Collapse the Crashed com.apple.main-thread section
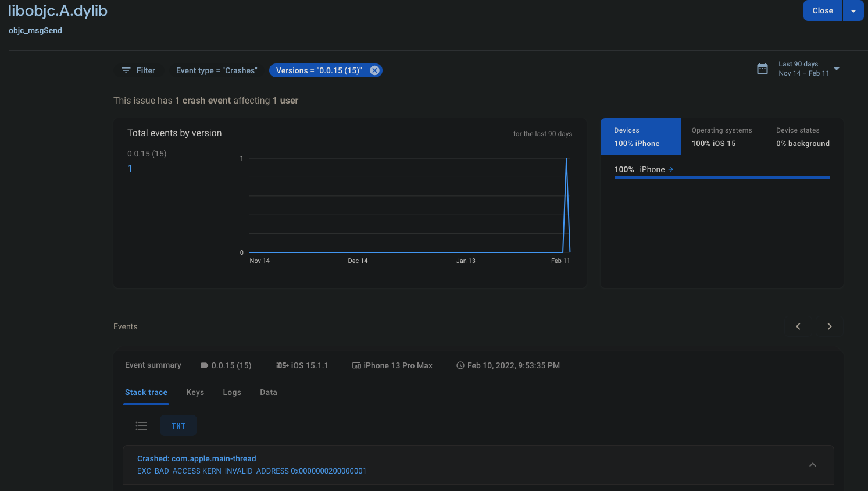868x491 pixels. click(x=812, y=465)
